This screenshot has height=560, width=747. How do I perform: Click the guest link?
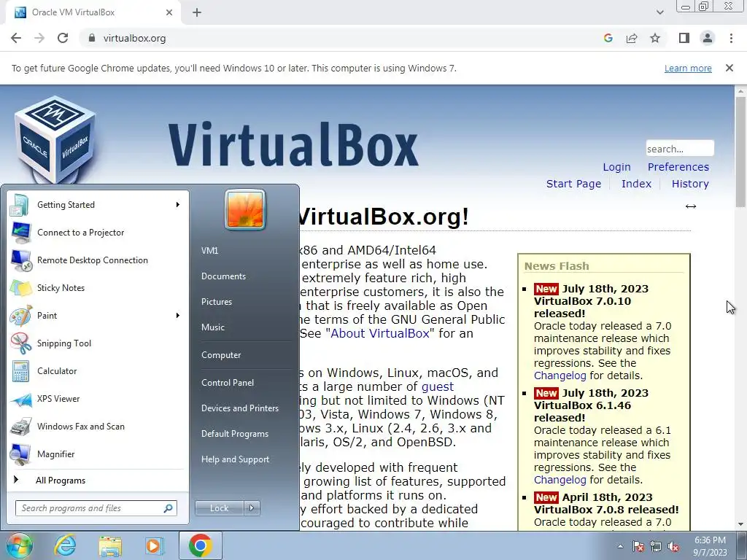coord(438,386)
